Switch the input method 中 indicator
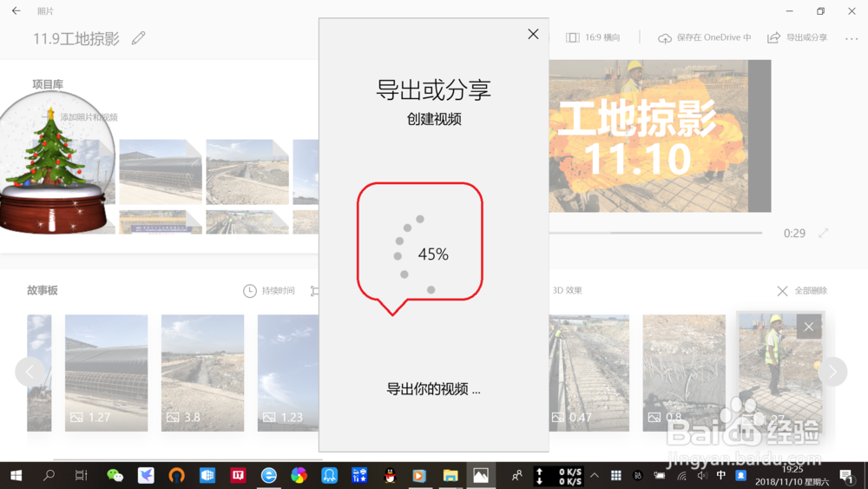 (x=720, y=475)
